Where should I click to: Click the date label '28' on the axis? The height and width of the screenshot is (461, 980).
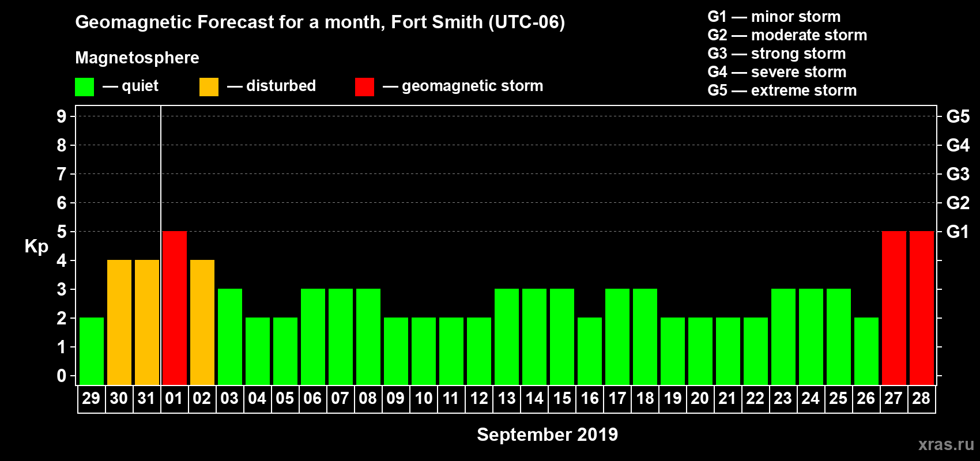921,399
